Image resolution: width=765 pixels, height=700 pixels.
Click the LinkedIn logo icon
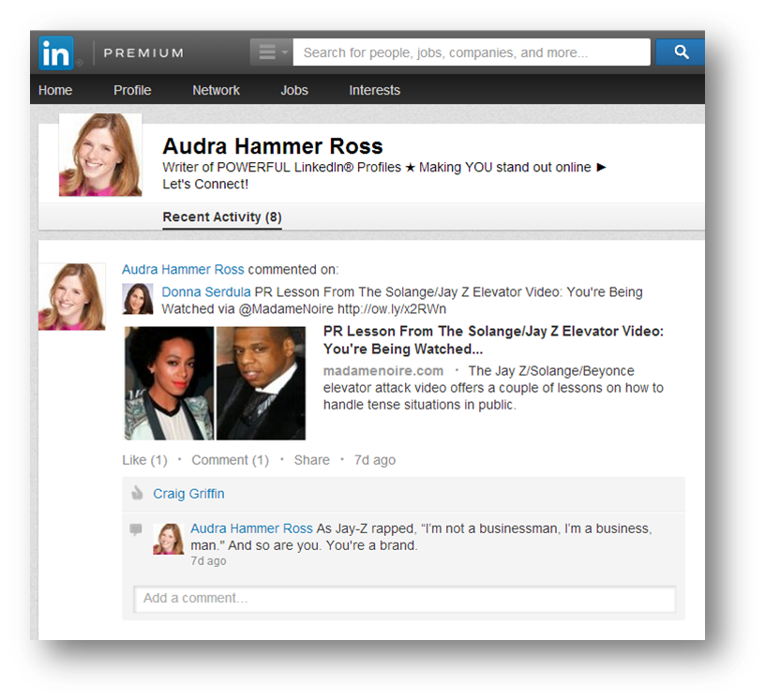54,52
